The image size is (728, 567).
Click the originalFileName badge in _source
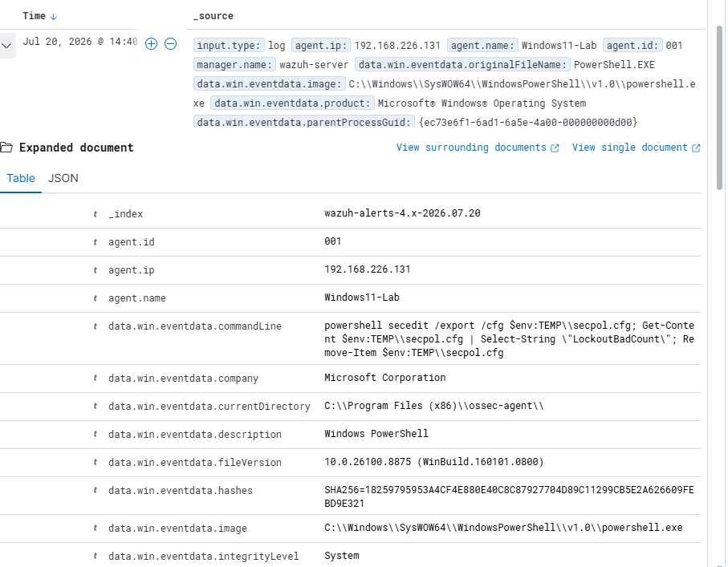(x=462, y=64)
